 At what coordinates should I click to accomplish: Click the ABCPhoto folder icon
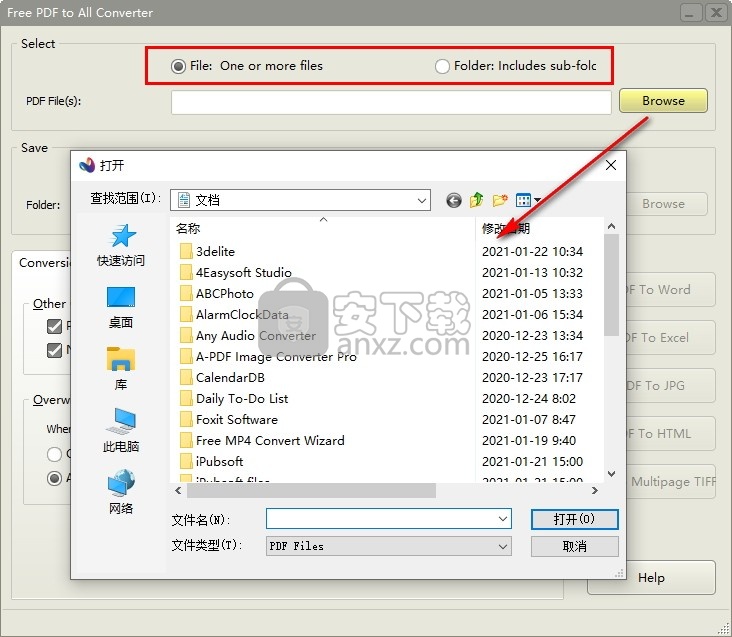[x=186, y=293]
